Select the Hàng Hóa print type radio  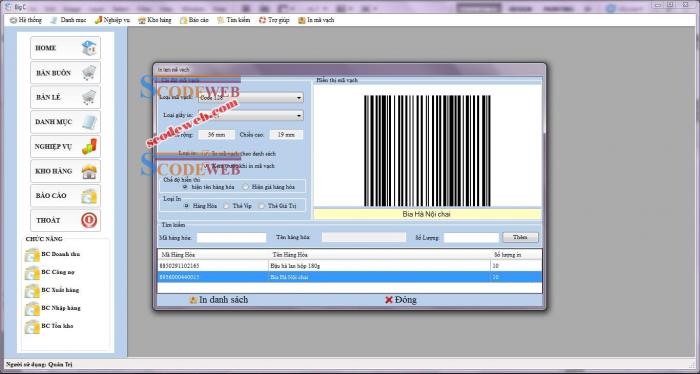[x=187, y=206]
